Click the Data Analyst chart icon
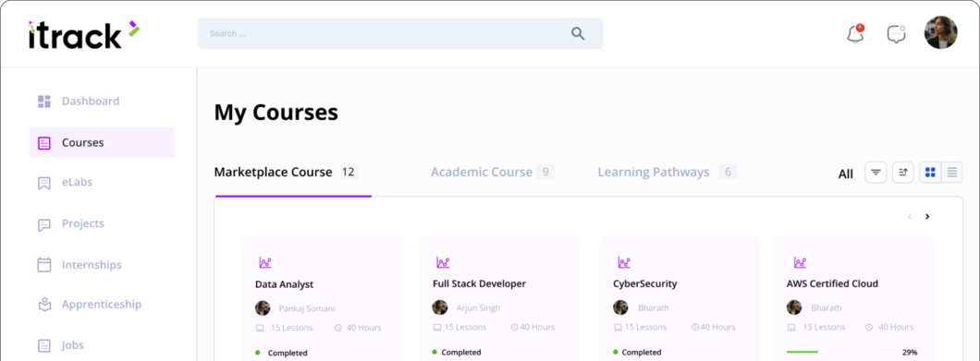980x361 pixels. (x=265, y=262)
